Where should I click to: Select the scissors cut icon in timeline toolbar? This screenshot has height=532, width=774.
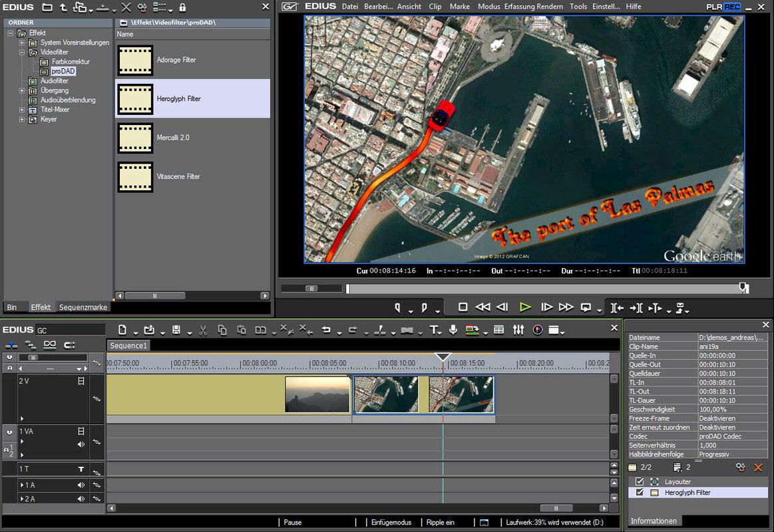pyautogui.click(x=203, y=330)
